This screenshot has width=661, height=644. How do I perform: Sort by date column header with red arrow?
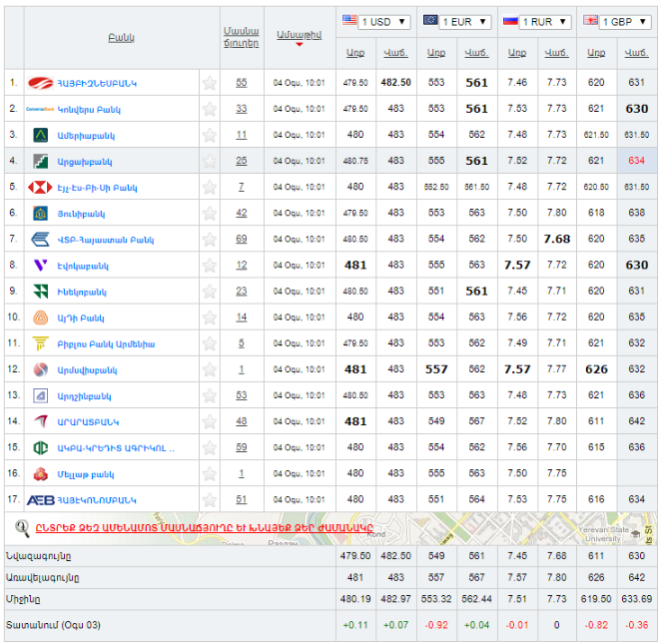pos(299,35)
